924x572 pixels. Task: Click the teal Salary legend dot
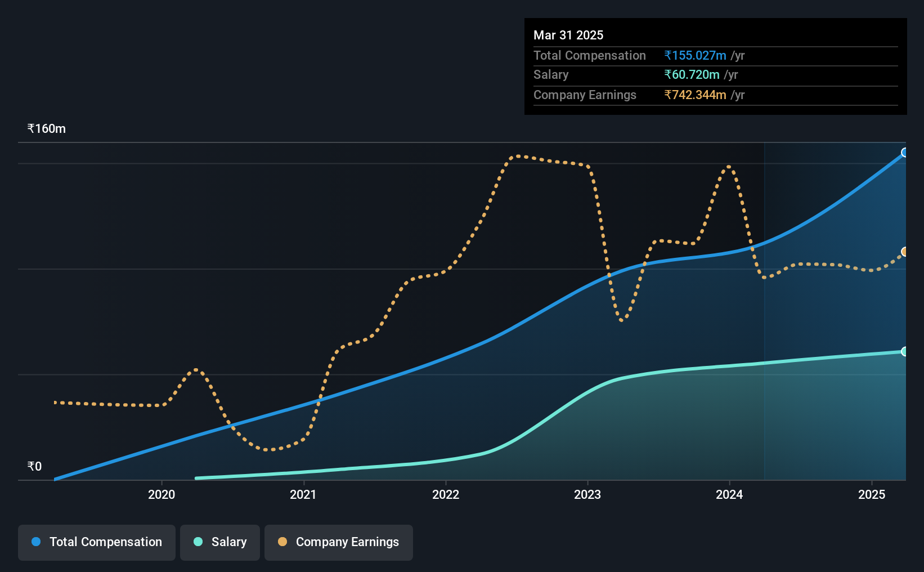(x=198, y=542)
